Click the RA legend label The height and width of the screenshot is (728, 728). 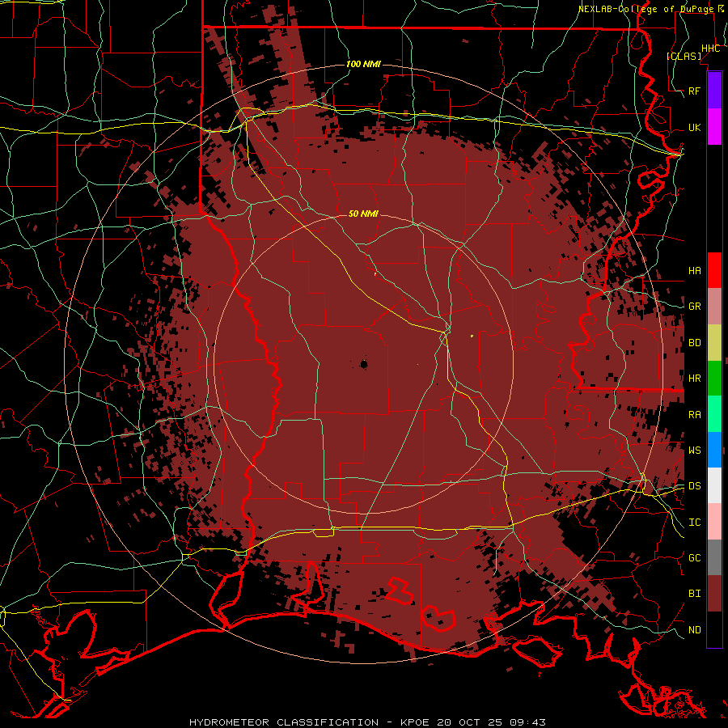click(695, 415)
